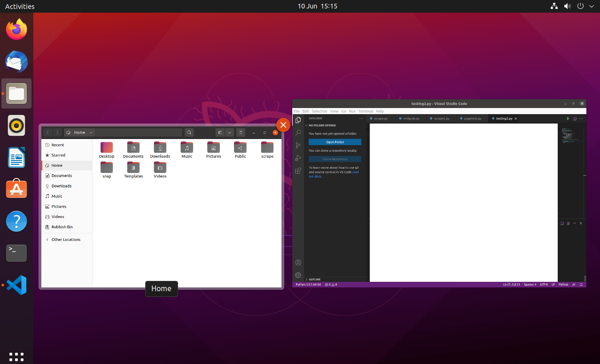Open the Terminal menu in VS Code
Viewport: 600px width, 364px height.
click(x=366, y=111)
